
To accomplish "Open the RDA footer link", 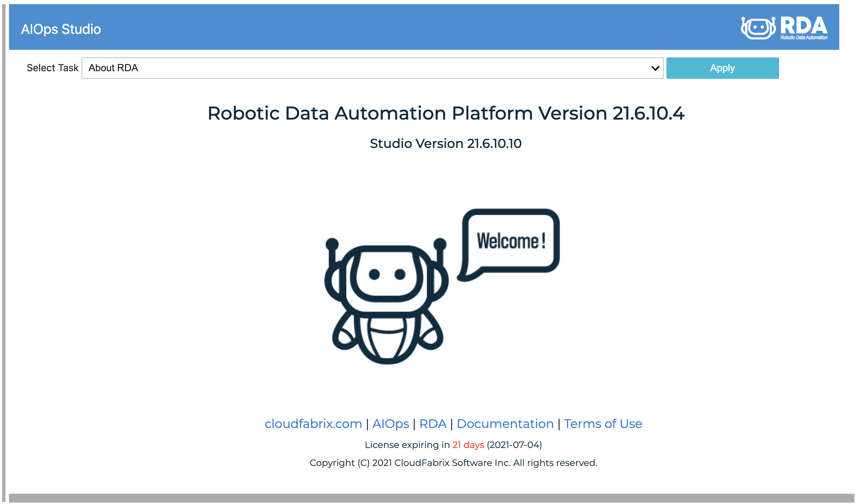I will pyautogui.click(x=433, y=423).
